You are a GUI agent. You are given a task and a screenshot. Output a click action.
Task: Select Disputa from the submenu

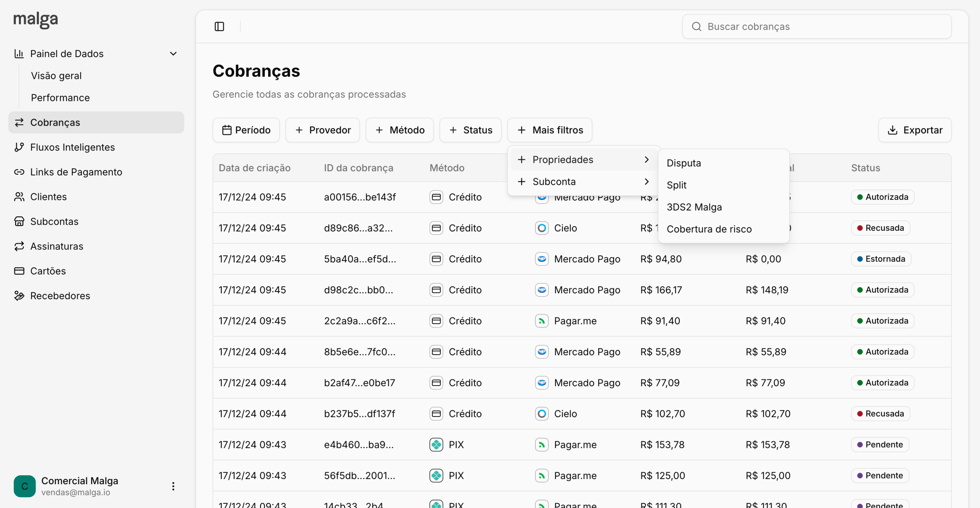[723, 163]
